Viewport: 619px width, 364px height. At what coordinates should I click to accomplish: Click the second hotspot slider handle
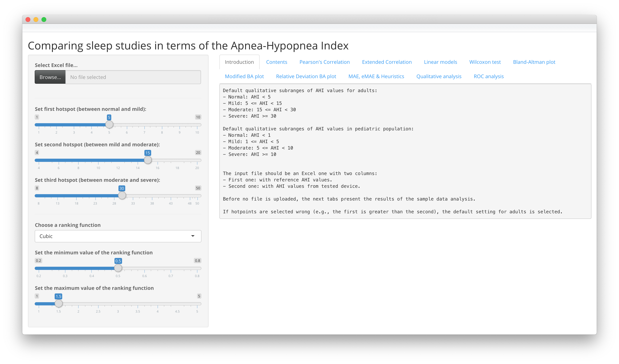point(148,160)
